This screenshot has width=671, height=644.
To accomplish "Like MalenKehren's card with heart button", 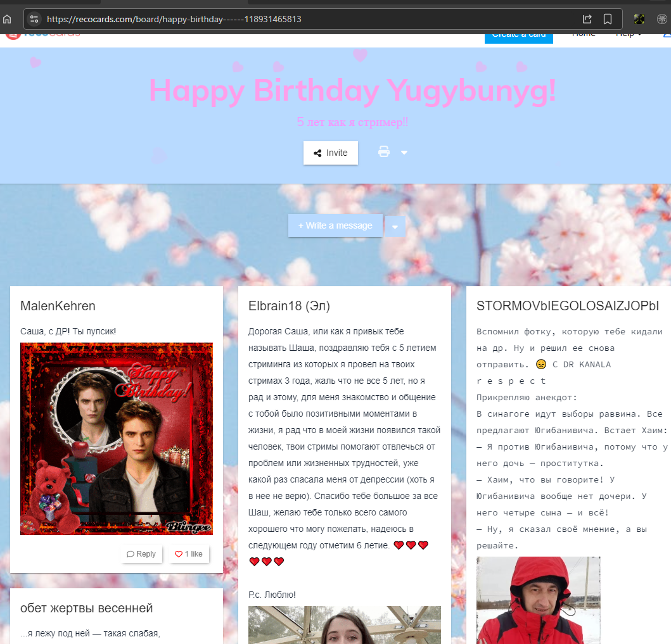I will [x=189, y=554].
